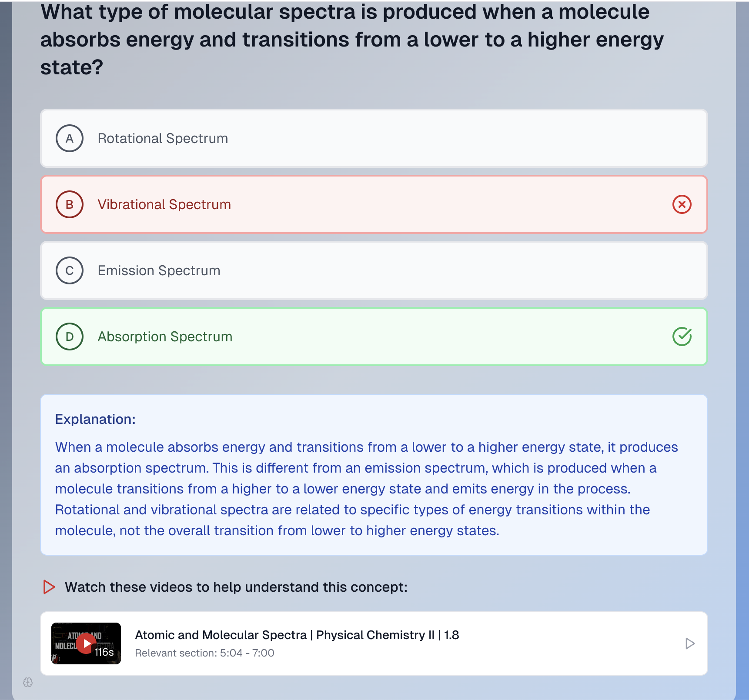Click red play outline icon beside Watch heading
The width and height of the screenshot is (749, 700).
(49, 587)
